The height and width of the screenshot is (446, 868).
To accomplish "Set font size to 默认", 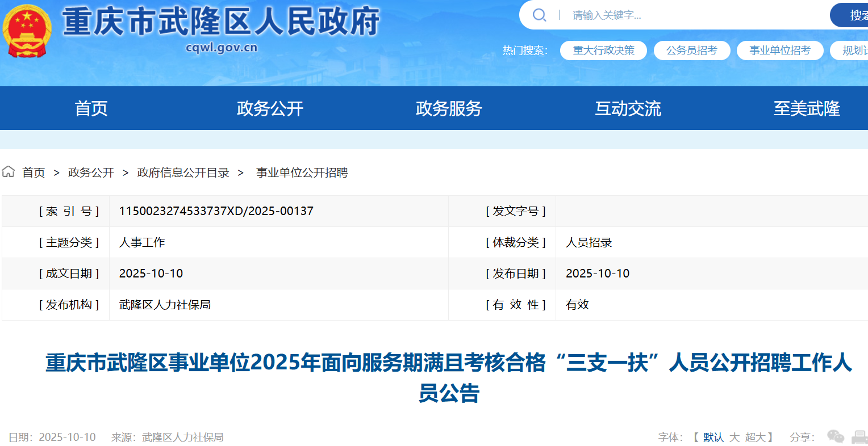I will point(713,437).
